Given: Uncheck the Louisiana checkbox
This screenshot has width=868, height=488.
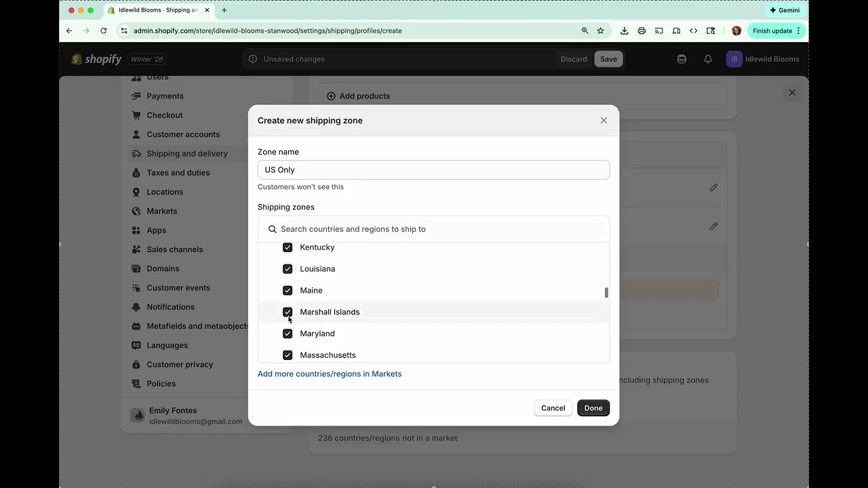Looking at the screenshot, I should point(288,269).
